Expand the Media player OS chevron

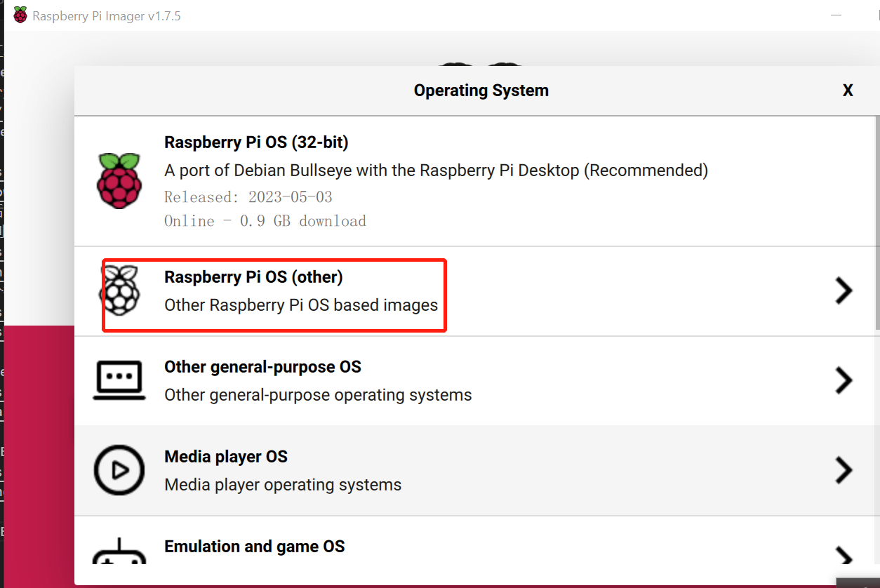(x=844, y=470)
